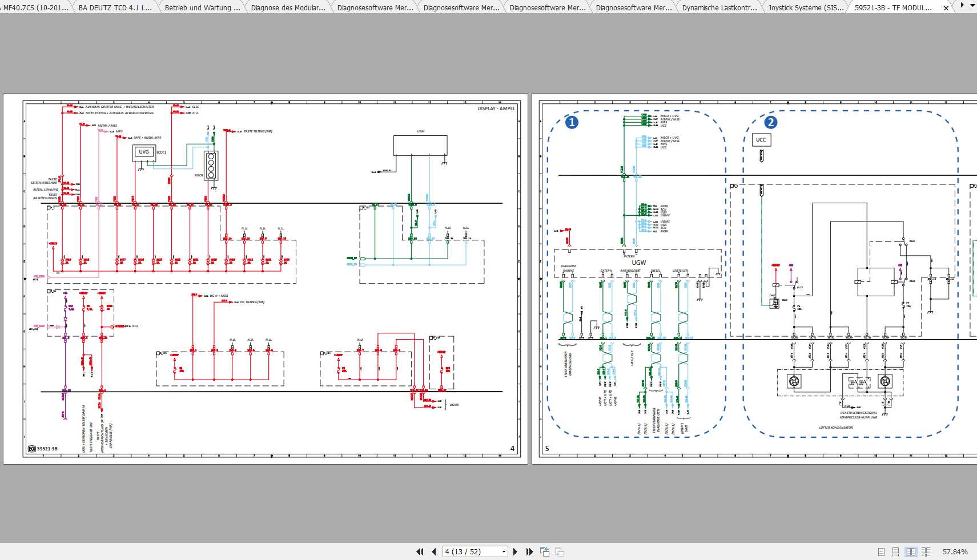977x560 pixels.
Task: Open the Joystick Systeme tab
Action: 805,7
